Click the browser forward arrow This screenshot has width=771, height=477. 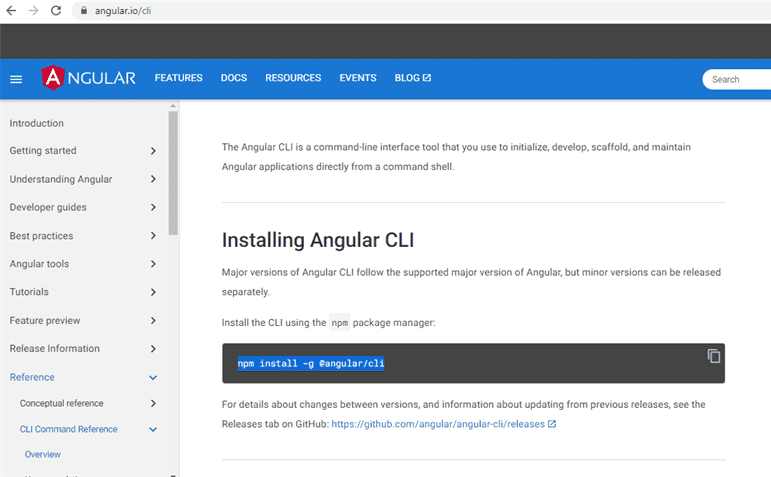pos(33,10)
